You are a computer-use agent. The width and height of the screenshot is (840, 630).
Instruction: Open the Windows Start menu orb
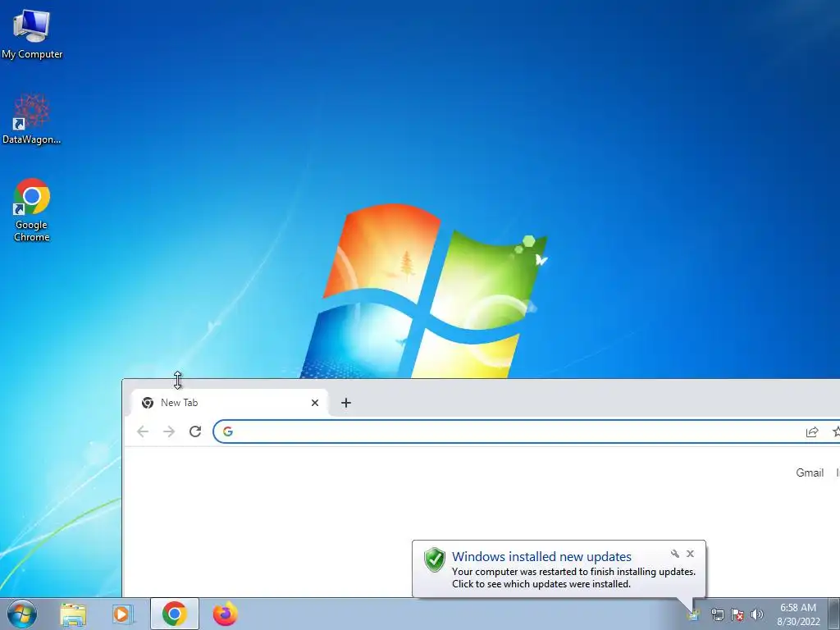(22, 614)
